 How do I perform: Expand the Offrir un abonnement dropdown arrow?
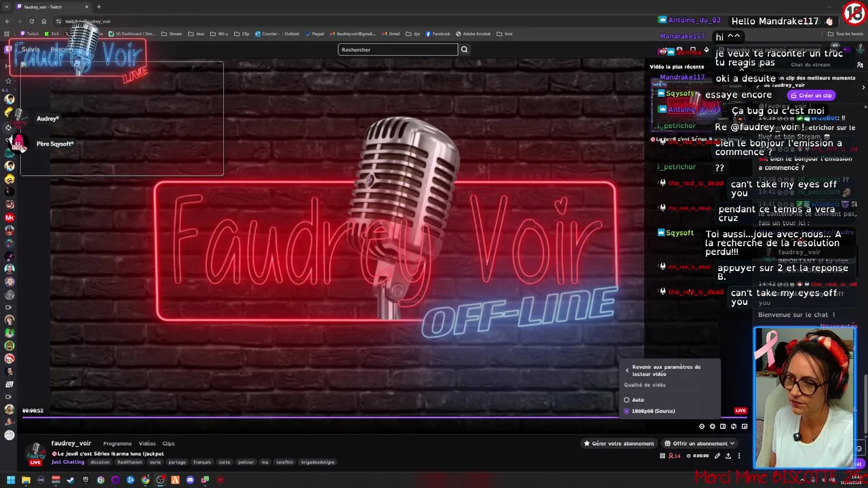click(x=732, y=444)
